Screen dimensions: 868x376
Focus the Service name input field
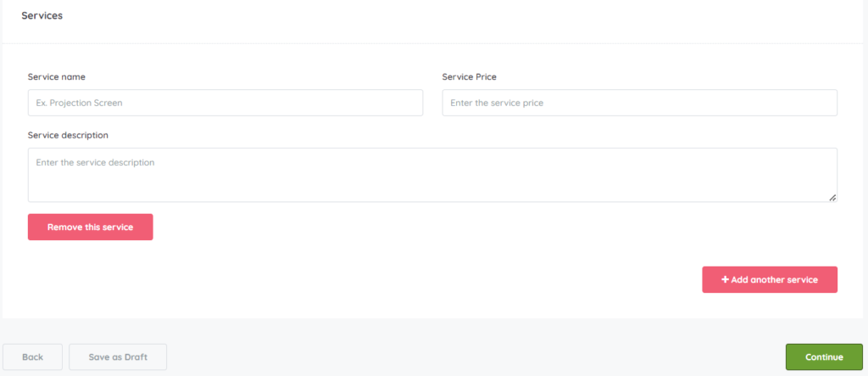[x=225, y=103]
